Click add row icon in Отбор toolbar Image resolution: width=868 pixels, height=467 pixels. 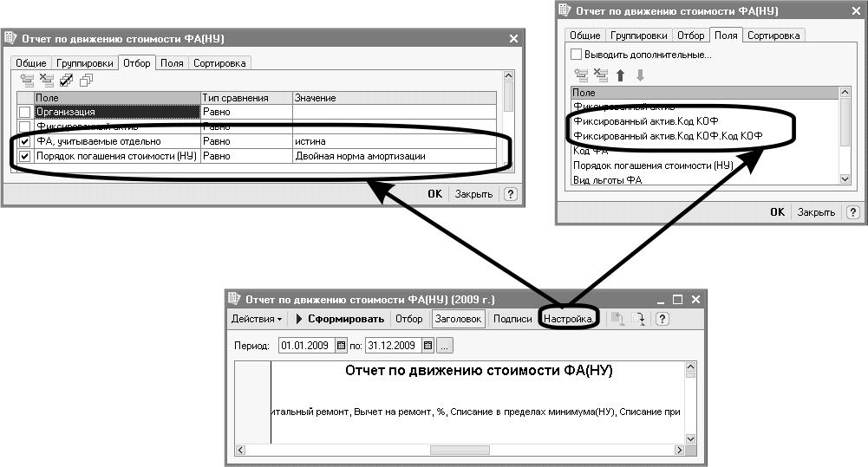click(28, 81)
